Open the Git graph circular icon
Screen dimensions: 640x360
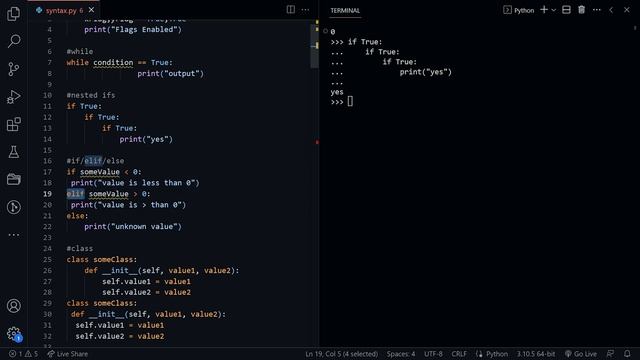coord(13,207)
